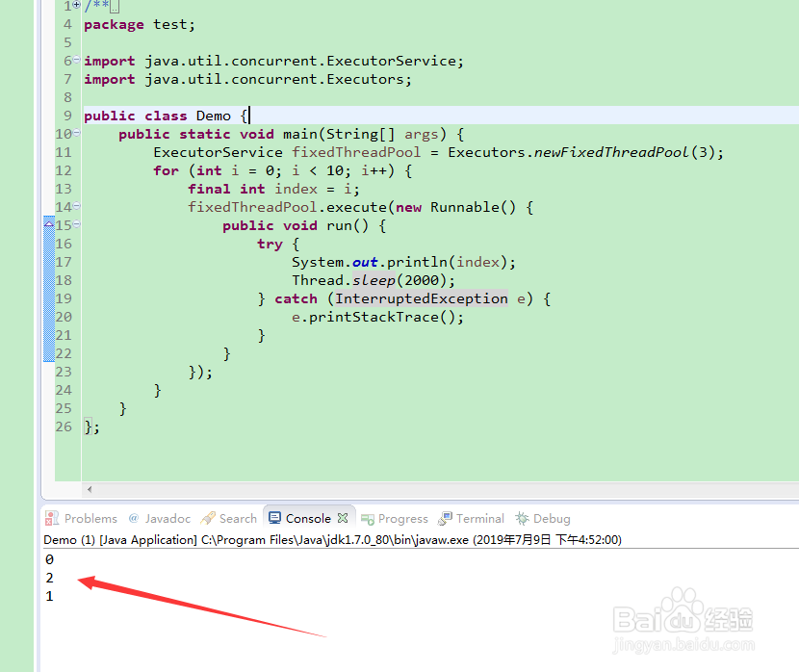799x672 pixels.
Task: Collapse the run method at line 15
Action: [x=77, y=224]
